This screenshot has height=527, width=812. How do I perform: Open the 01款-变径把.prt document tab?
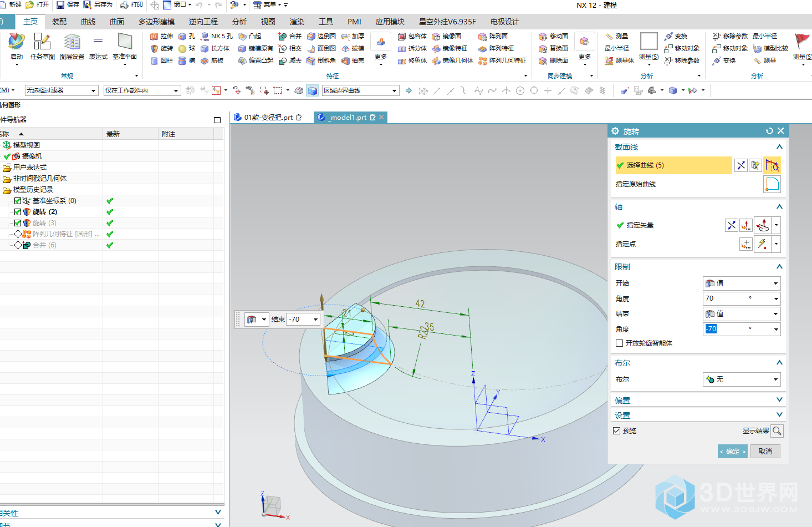point(268,117)
